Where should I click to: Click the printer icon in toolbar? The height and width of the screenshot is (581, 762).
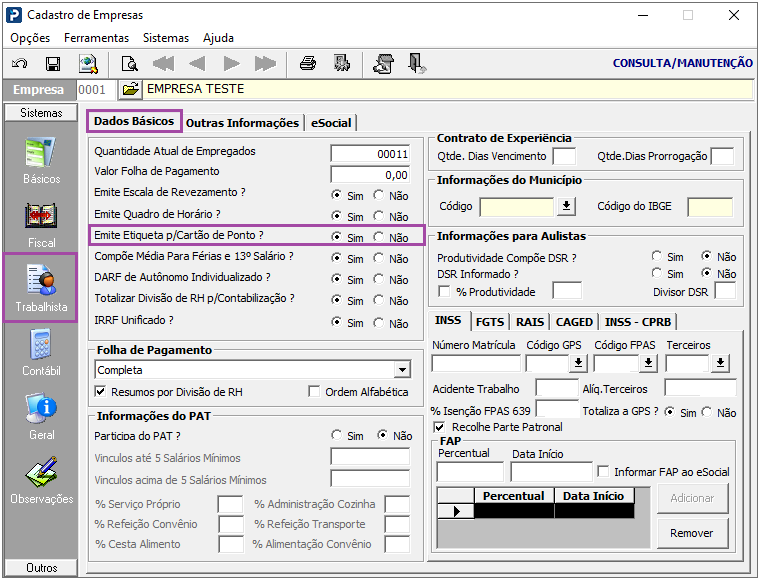tap(308, 64)
